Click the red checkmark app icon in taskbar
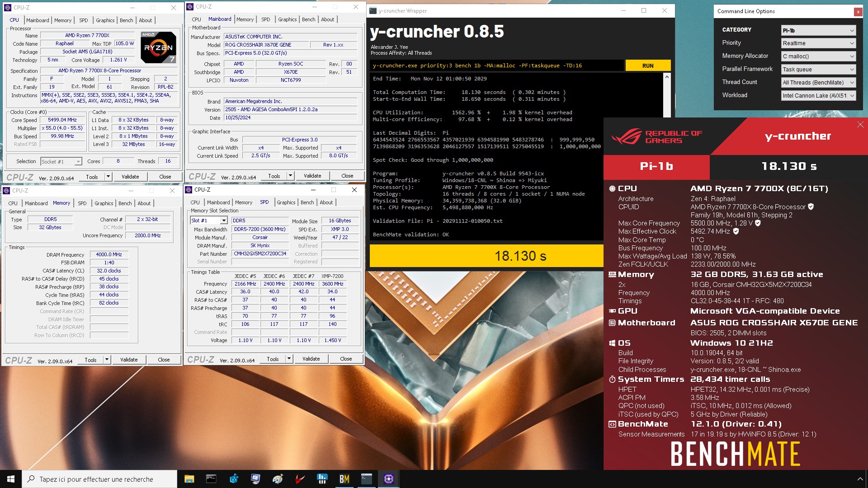Viewport: 868px width, 488px height. [x=300, y=479]
